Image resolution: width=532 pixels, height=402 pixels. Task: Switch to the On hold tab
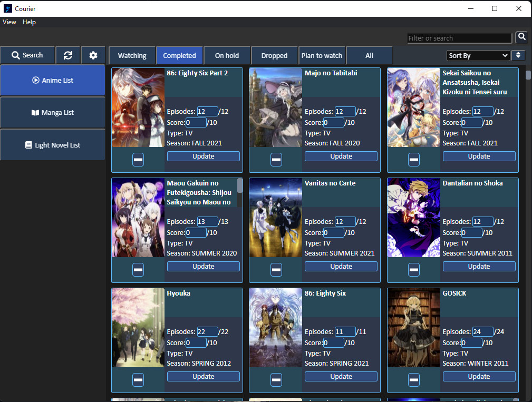227,55
